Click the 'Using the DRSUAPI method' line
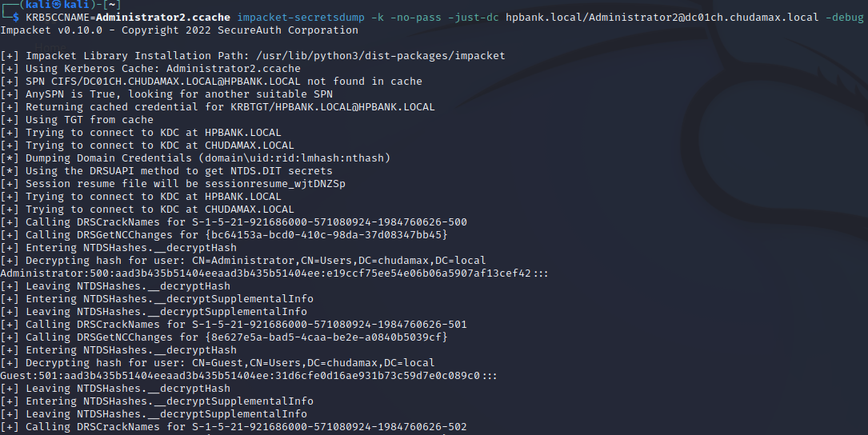The image size is (868, 435). 166,170
